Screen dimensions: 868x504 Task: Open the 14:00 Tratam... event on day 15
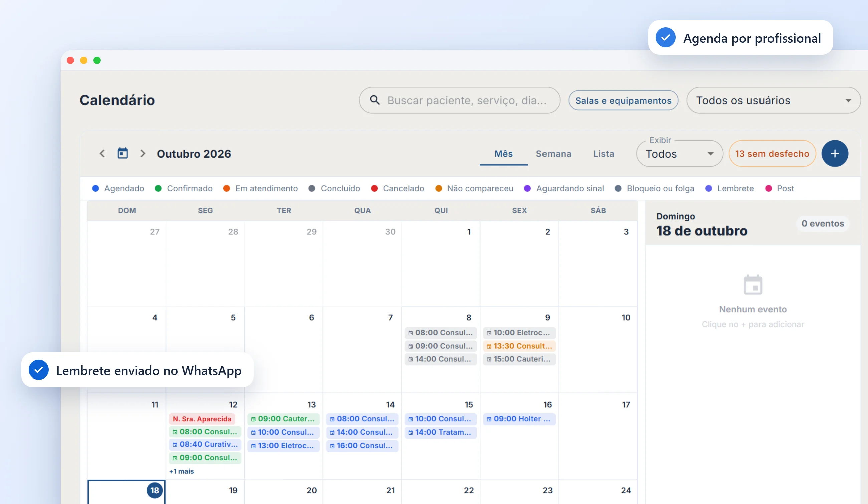441,432
